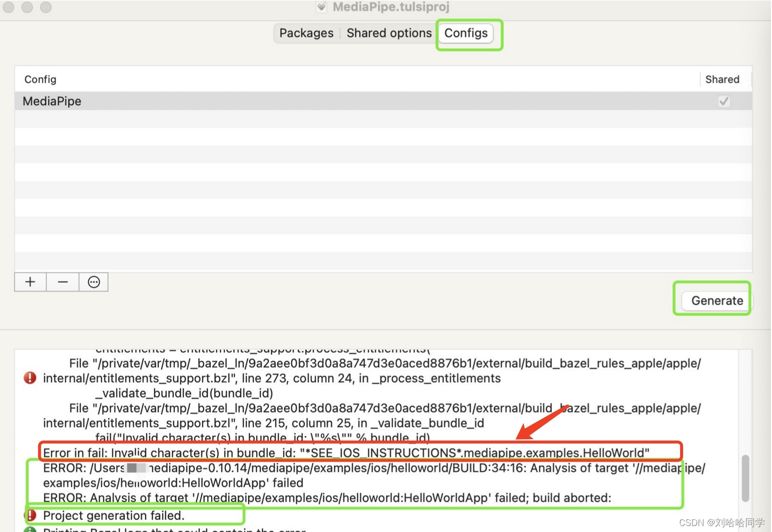The height and width of the screenshot is (532, 772).
Task: Open the Shared options tab
Action: click(x=389, y=33)
